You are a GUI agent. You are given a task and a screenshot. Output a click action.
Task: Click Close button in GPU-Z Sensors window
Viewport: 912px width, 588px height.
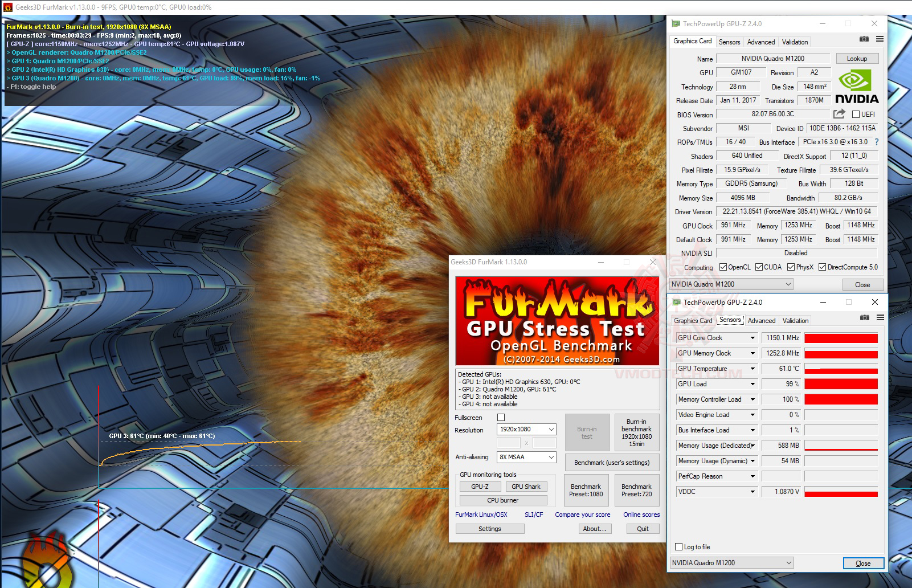(863, 563)
